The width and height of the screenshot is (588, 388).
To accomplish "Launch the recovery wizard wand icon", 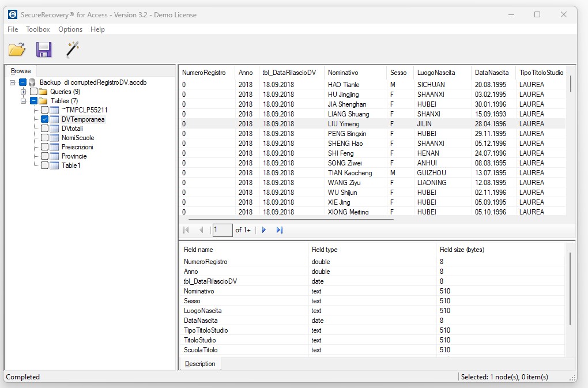I will [x=72, y=50].
